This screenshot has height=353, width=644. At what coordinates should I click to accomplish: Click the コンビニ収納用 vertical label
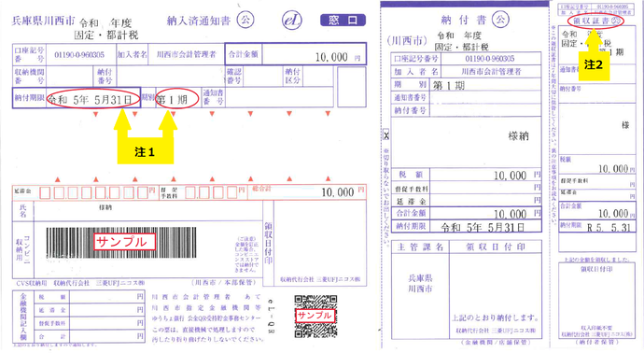point(23,250)
